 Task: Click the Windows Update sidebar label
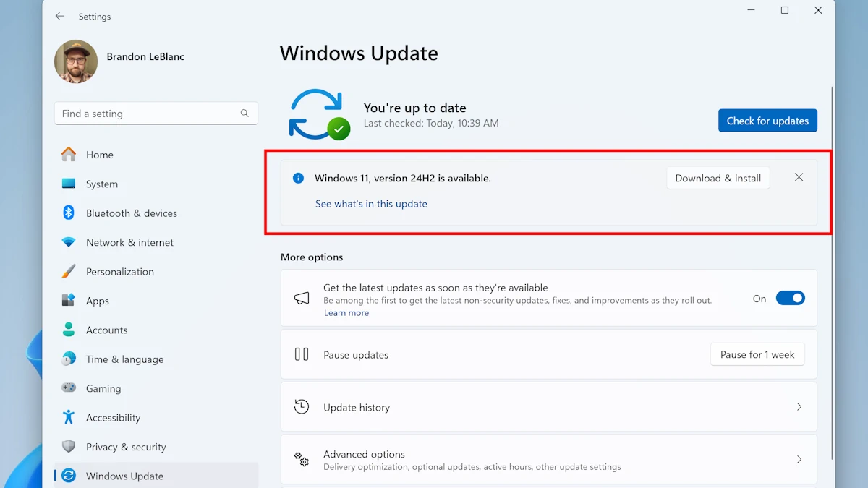[x=124, y=476]
